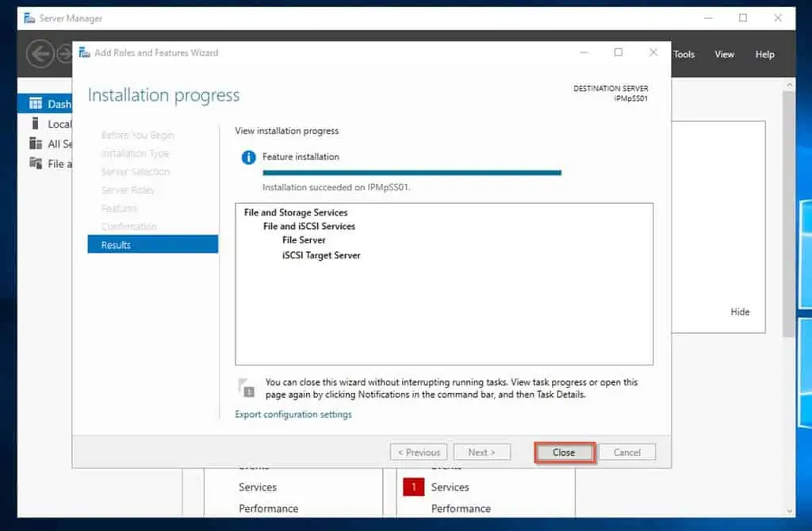The image size is (812, 531).
Task: Maximize the Add Roles and Features Wizard
Action: [x=619, y=52]
